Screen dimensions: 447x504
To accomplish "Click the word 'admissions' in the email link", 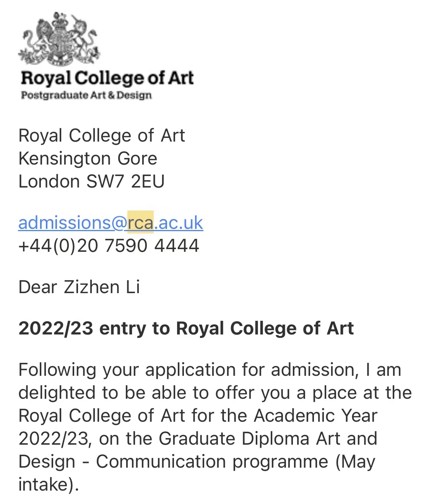I will pos(65,223).
